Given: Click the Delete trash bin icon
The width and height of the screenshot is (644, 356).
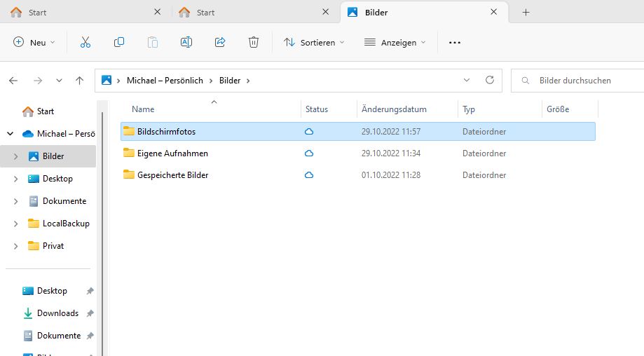Looking at the screenshot, I should [254, 43].
